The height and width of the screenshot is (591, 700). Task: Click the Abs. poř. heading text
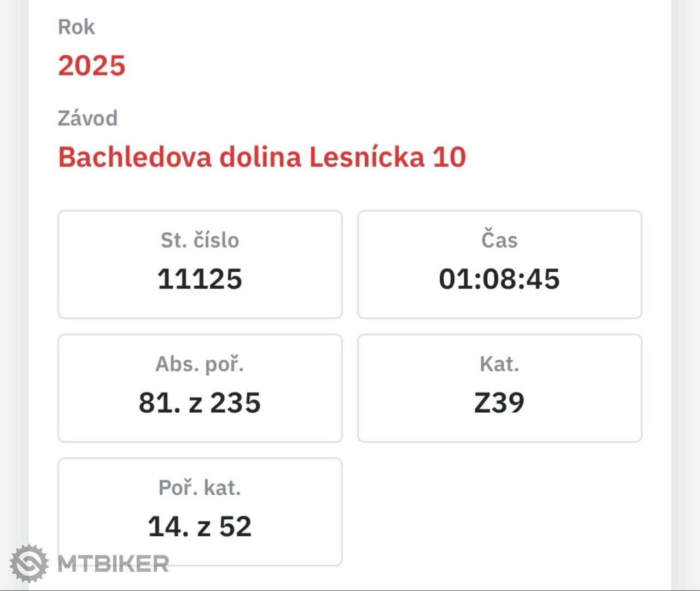(200, 364)
